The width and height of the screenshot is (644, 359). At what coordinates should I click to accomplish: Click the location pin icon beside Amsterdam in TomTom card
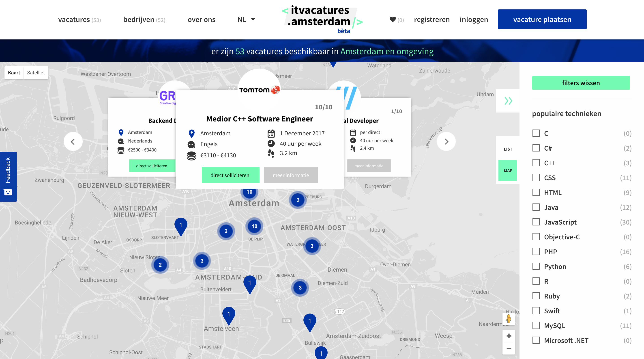point(191,134)
